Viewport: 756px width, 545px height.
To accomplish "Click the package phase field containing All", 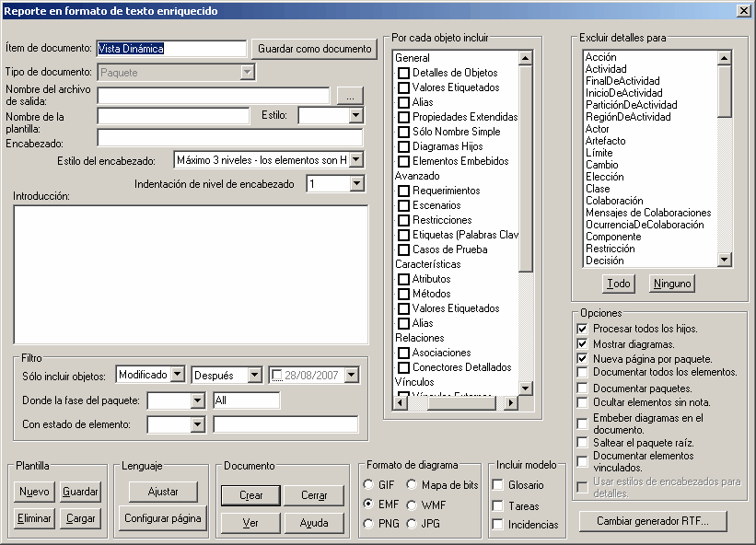I will tap(247, 400).
